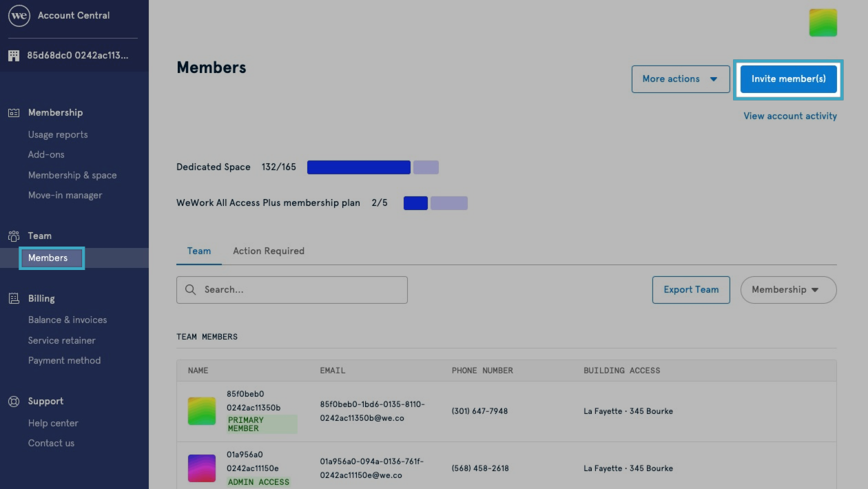
Task: Click the Team section icon
Action: pyautogui.click(x=14, y=236)
